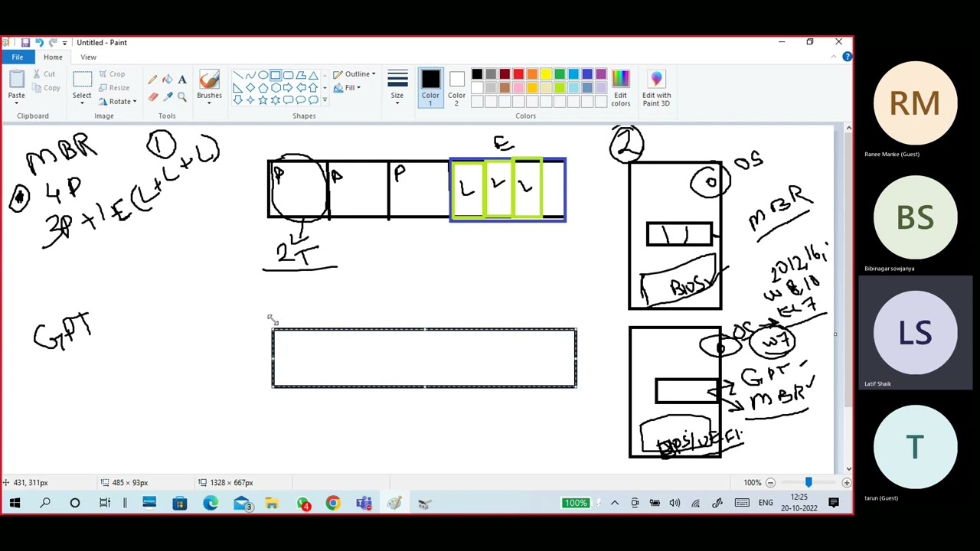
Task: Open Microsoft Teams from the taskbar
Action: click(x=364, y=503)
